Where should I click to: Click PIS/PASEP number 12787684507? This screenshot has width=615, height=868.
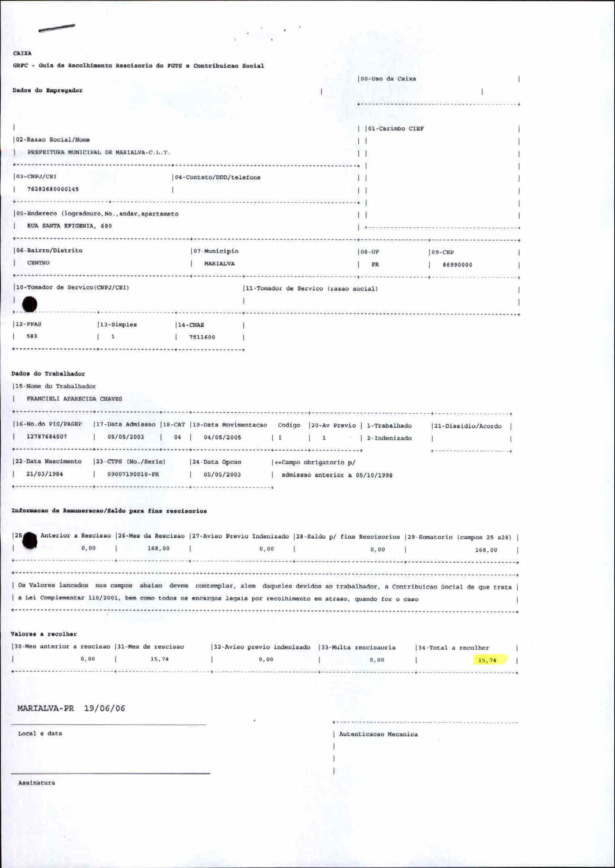coord(47,437)
